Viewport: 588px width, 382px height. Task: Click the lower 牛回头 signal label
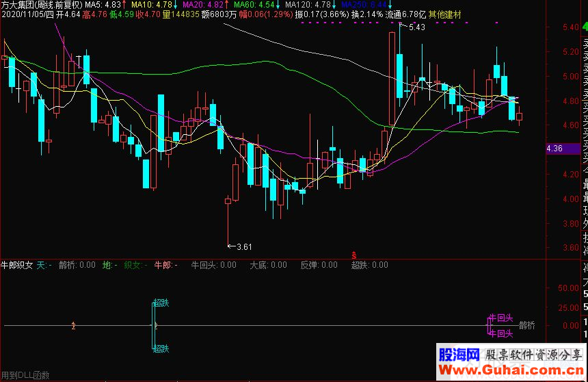coord(501,333)
